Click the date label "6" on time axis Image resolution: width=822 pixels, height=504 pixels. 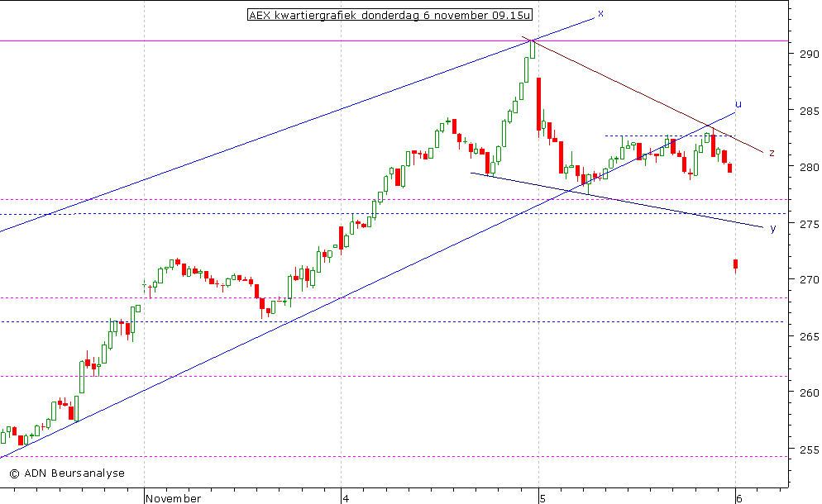point(739,498)
